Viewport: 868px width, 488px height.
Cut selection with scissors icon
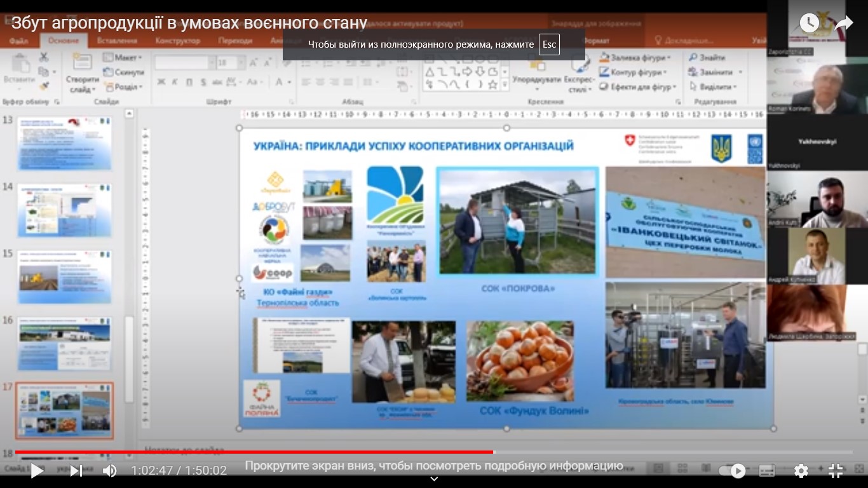pos(44,57)
